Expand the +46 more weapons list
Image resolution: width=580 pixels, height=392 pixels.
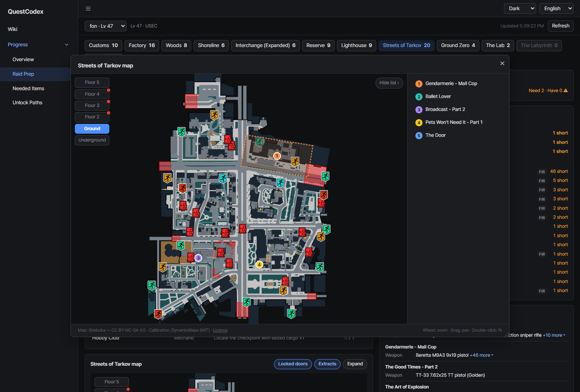click(482, 355)
